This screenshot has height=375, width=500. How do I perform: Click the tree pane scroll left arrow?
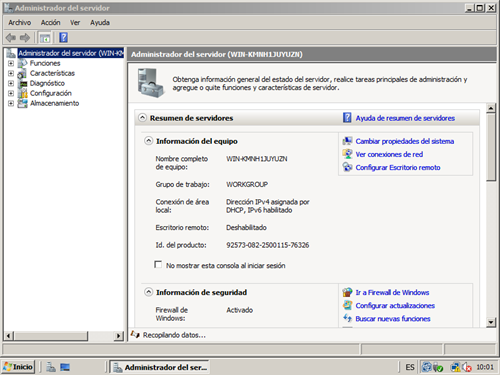(x=9, y=336)
